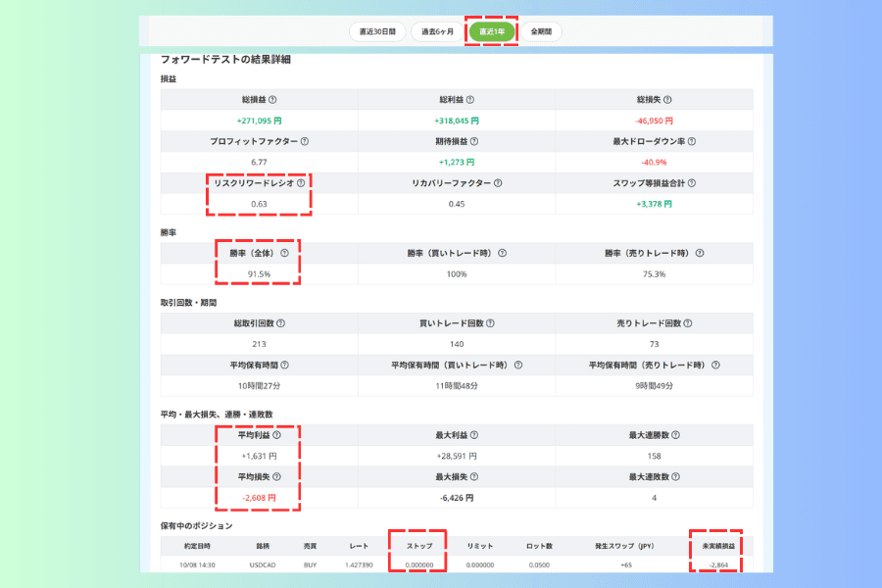Screen dimensions: 882x588
Task: Select the open rate 1.427390 cell
Action: (359, 564)
